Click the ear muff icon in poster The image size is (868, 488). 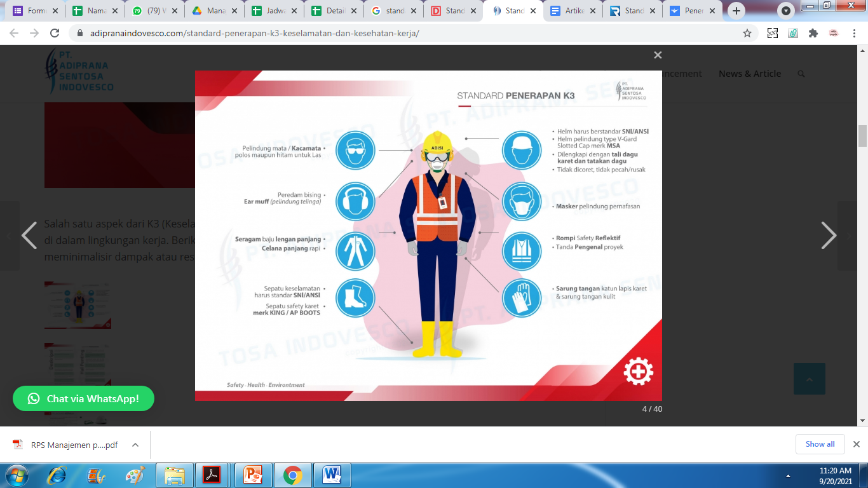355,201
